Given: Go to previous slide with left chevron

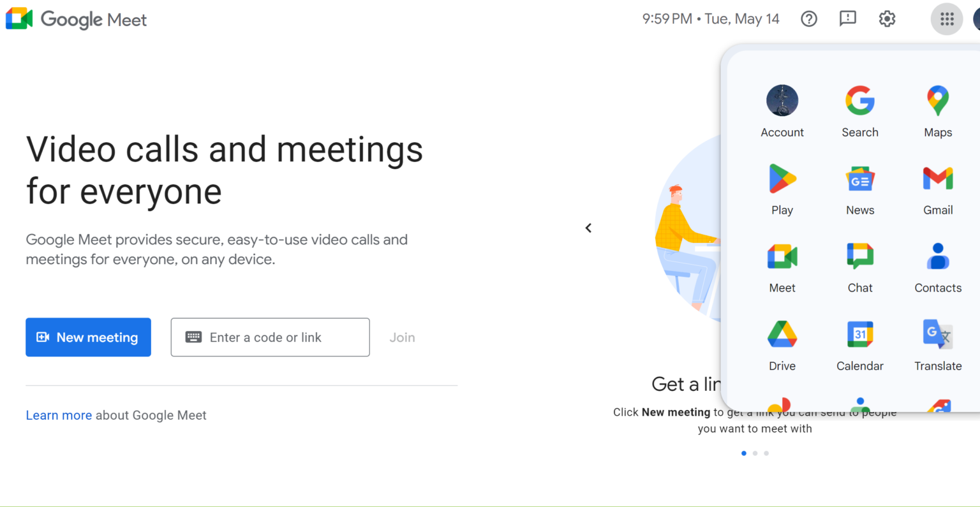Looking at the screenshot, I should 588,227.
